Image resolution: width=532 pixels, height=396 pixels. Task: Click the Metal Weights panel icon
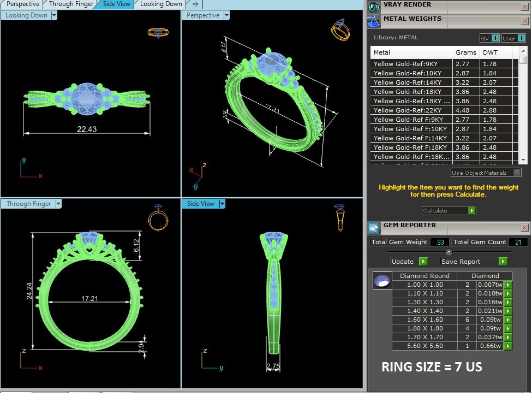coord(374,21)
